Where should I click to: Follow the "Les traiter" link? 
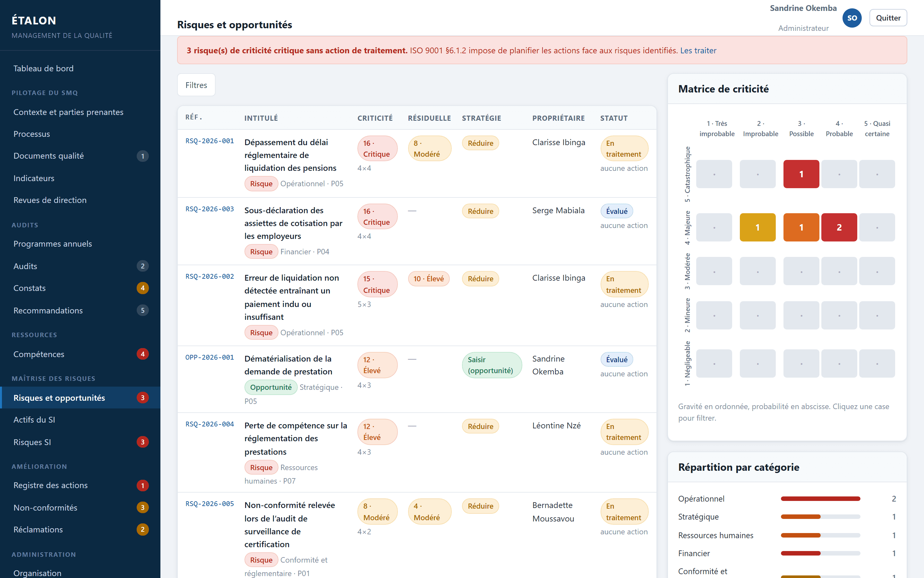point(698,50)
